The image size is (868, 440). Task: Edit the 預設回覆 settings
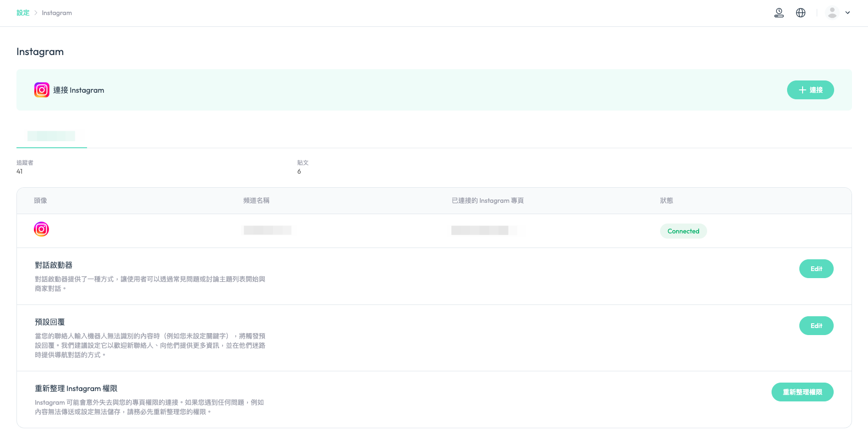[x=816, y=326]
